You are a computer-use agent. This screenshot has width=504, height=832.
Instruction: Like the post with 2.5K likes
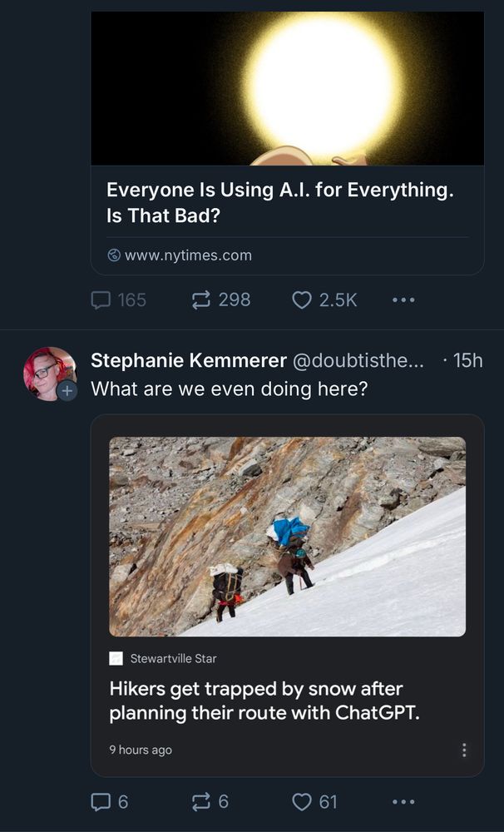coord(302,300)
